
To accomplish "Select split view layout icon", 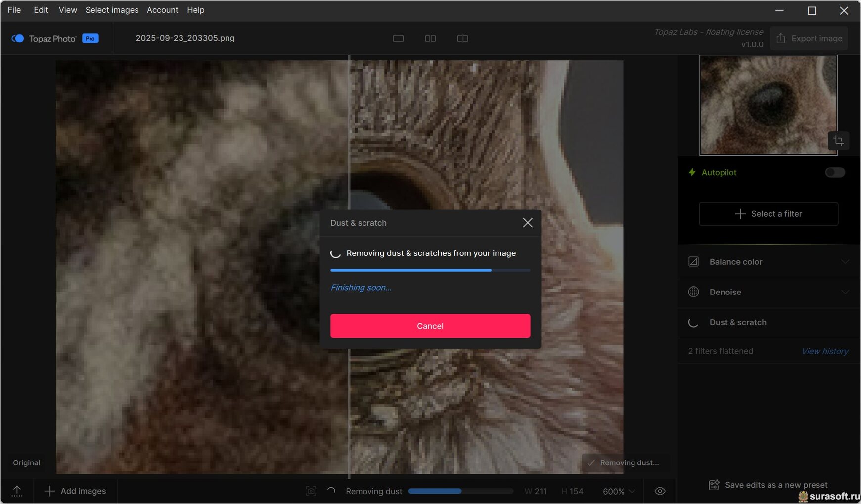I will 462,38.
